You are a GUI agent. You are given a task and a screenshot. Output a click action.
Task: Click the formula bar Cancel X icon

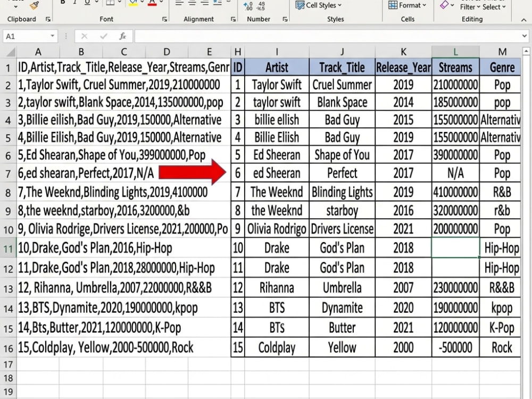coord(85,36)
